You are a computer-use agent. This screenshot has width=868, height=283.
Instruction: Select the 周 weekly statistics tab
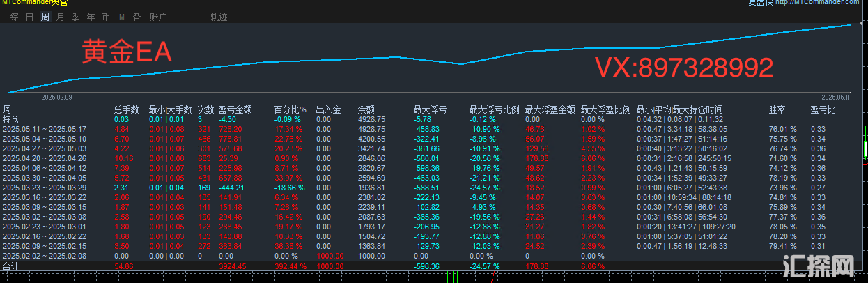point(45,17)
